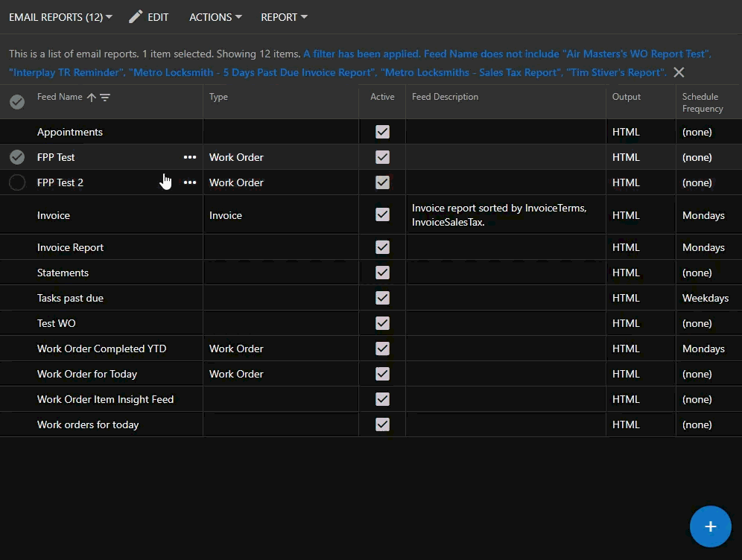Select the Test WO feed name

point(57,323)
